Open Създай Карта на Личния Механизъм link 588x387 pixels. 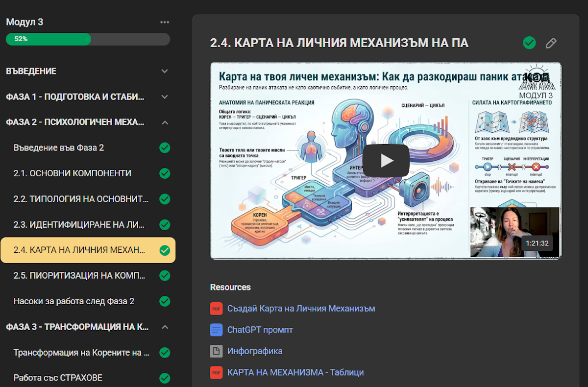[x=301, y=308]
